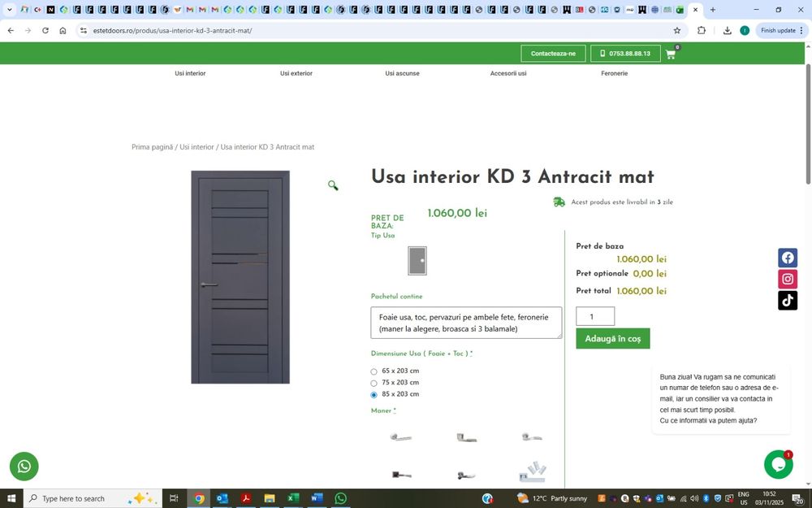
Task: Open the shopping cart icon
Action: tap(671, 54)
